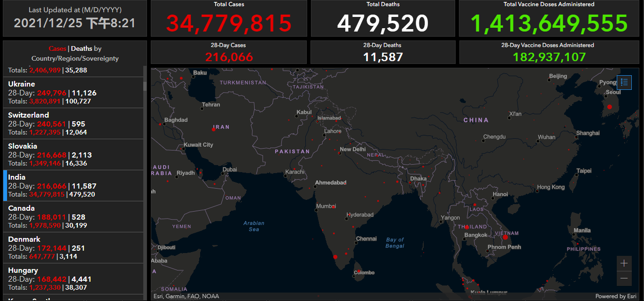Click the Dubai label on map

[x=230, y=170]
